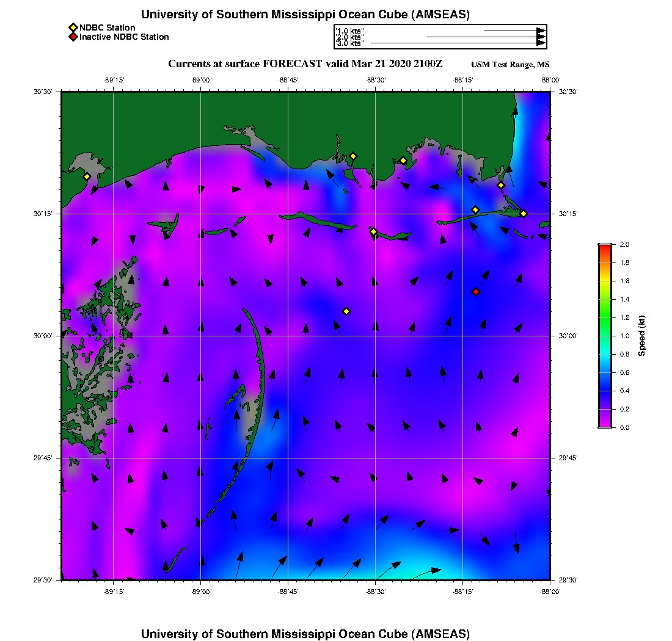
Task: Click the northernmost yellow NDBC station marker
Action: click(353, 156)
